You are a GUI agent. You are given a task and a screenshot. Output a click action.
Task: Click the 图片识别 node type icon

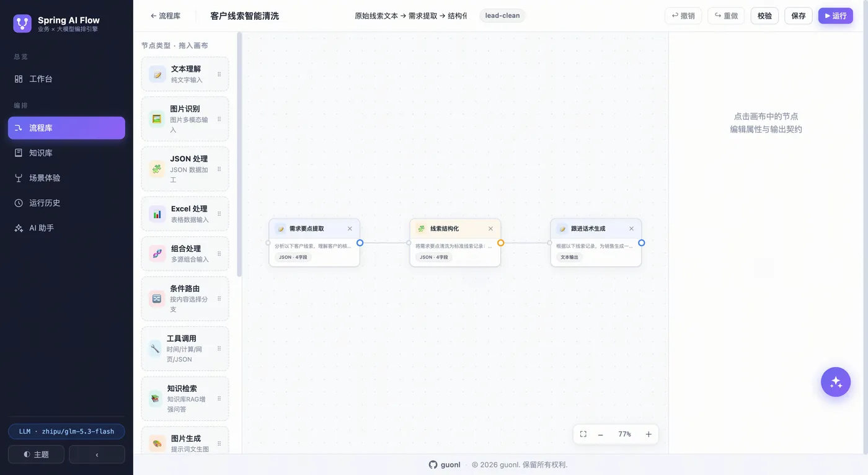[157, 119]
